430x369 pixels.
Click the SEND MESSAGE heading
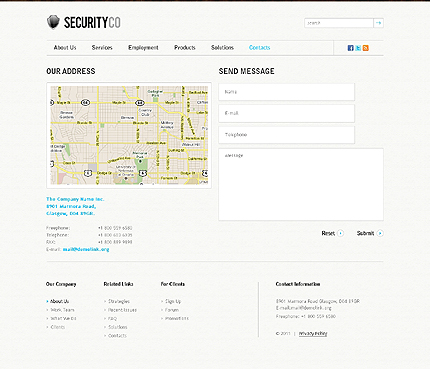pyautogui.click(x=247, y=71)
